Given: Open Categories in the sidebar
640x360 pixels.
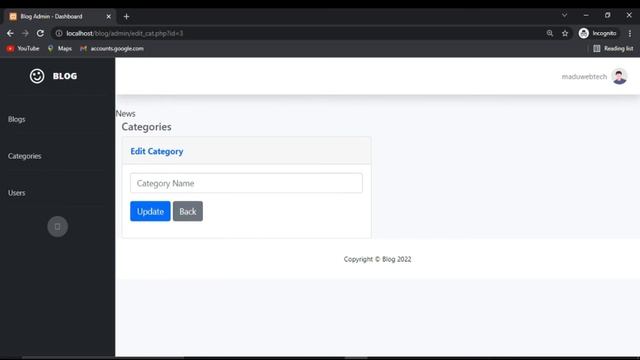Looking at the screenshot, I should (x=24, y=156).
